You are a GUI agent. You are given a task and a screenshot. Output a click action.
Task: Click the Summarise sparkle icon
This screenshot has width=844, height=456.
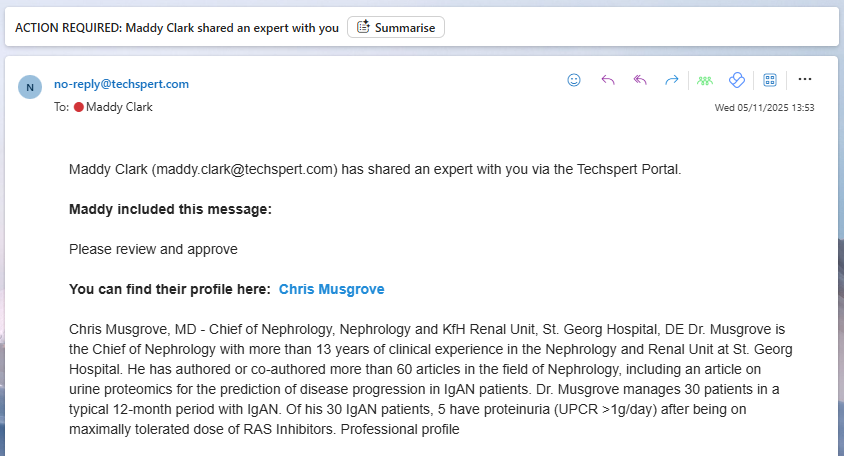coord(363,27)
